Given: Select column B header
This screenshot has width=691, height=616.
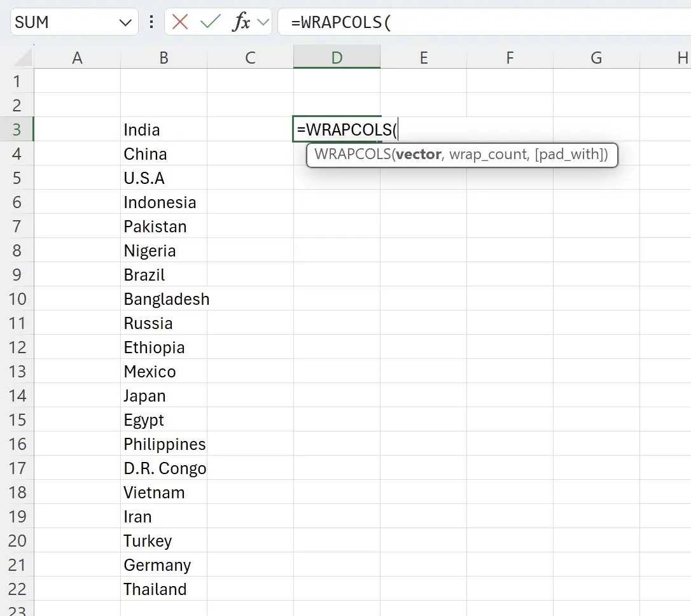Looking at the screenshot, I should click(164, 57).
